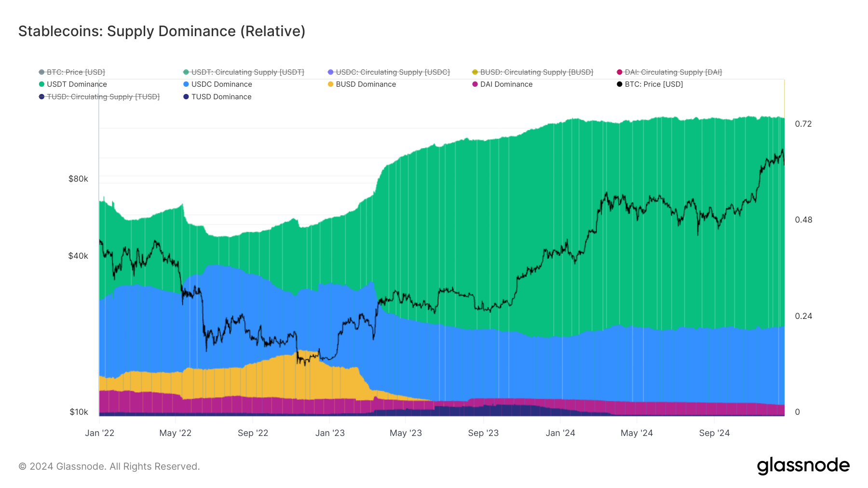Restore the USDT: Circulating Supply series

247,72
